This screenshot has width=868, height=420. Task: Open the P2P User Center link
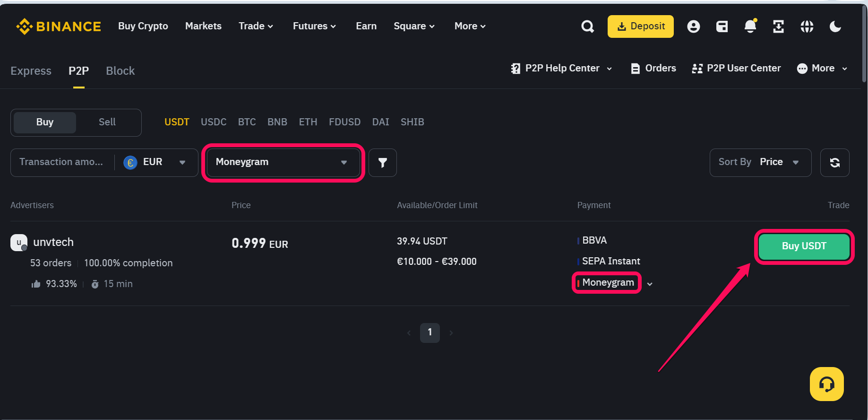point(736,69)
